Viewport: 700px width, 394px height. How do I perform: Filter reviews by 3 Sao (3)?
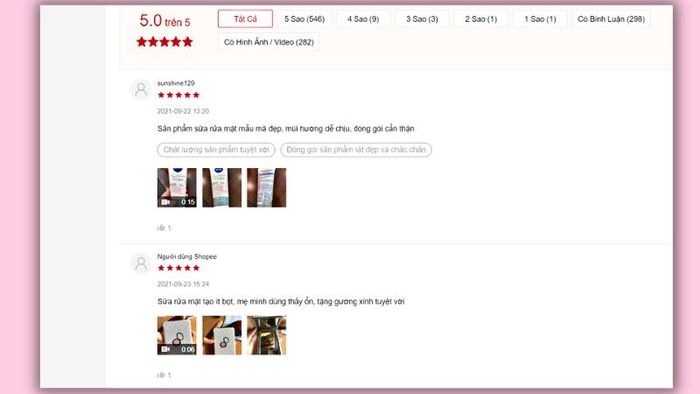pyautogui.click(x=422, y=19)
